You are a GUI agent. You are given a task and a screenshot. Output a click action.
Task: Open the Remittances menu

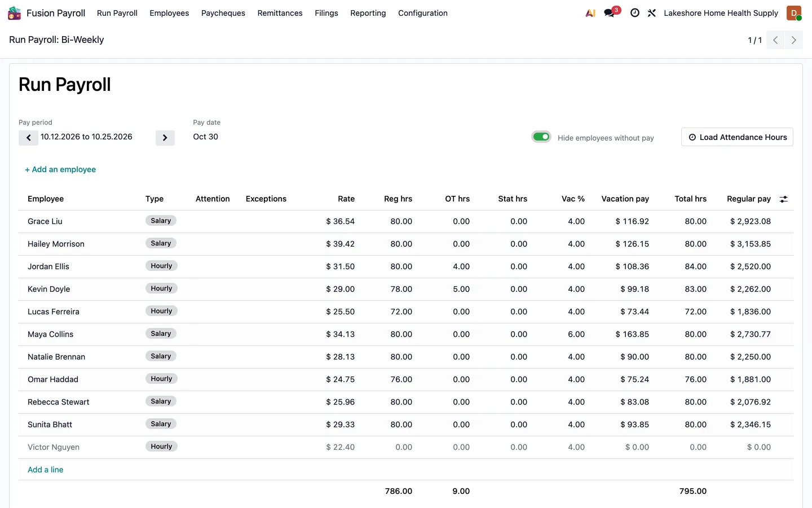(280, 13)
